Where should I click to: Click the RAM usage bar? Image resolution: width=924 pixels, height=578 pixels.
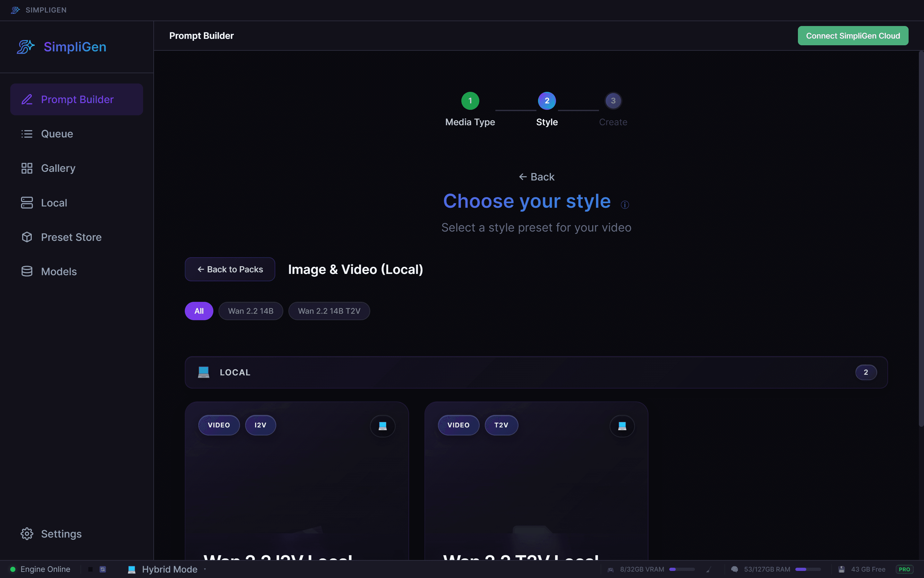pyautogui.click(x=808, y=570)
